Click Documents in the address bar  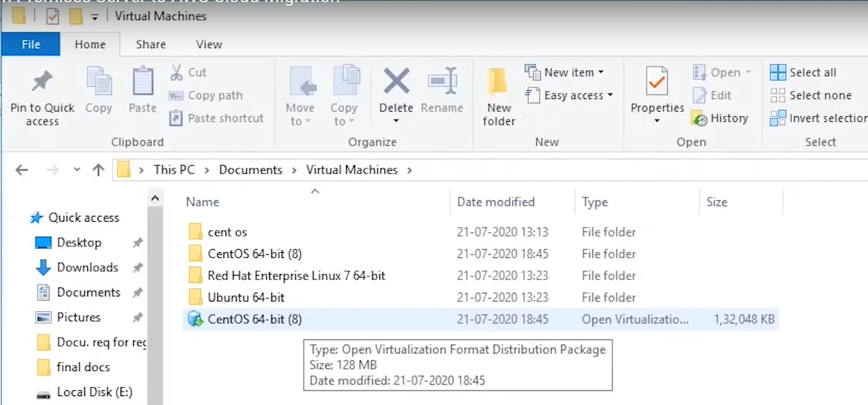(251, 170)
